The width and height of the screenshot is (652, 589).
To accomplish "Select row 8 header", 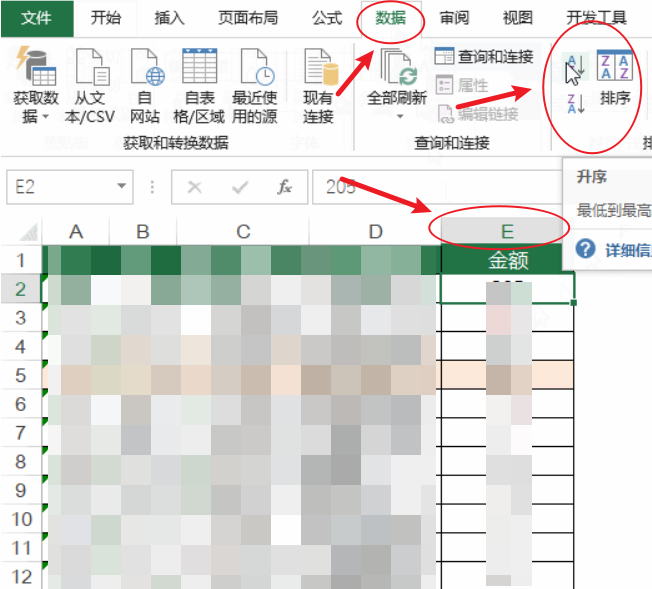I will tap(20, 461).
